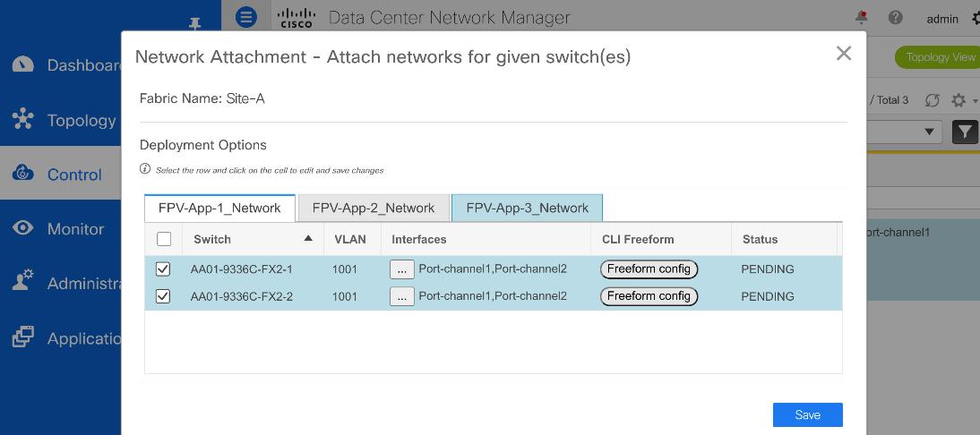Open interface picker for AA01-9336C-FX2-2
The width and height of the screenshot is (980, 435).
tap(402, 296)
